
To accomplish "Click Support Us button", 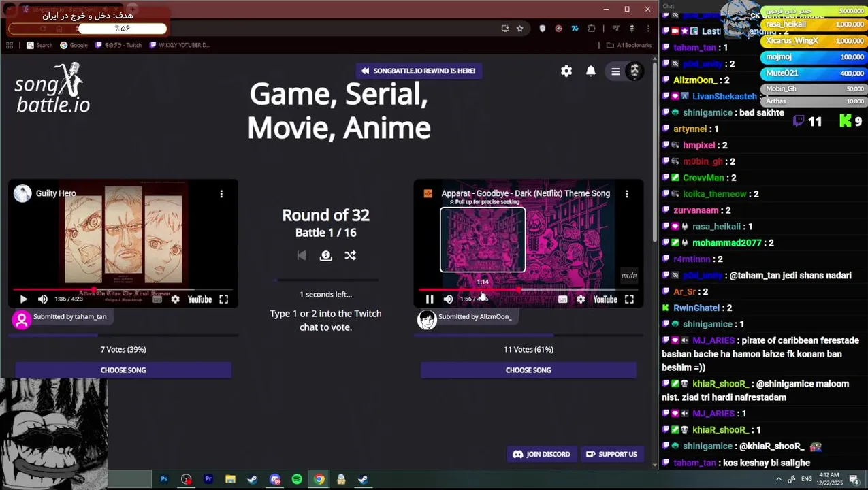I will coord(611,454).
